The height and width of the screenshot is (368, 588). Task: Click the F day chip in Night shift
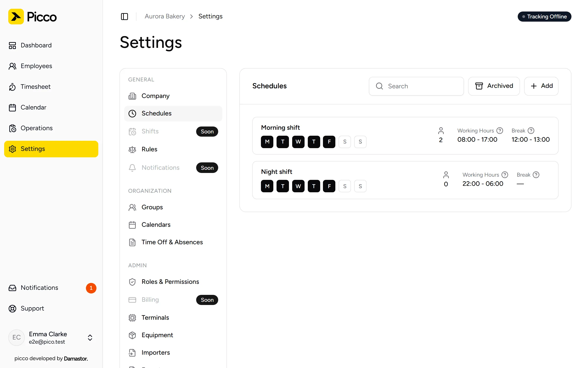click(329, 186)
